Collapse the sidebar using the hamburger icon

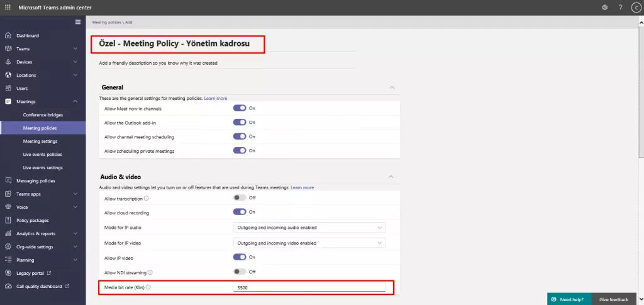click(78, 22)
